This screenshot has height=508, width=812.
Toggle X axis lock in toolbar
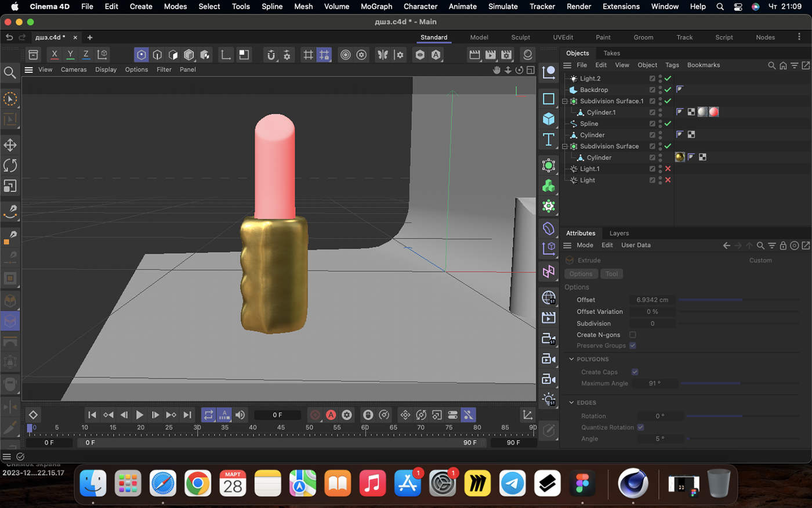click(55, 55)
